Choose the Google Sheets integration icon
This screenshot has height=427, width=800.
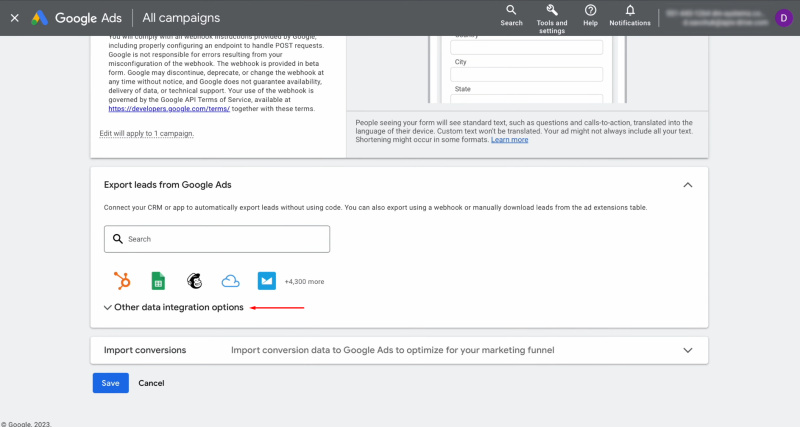157,281
